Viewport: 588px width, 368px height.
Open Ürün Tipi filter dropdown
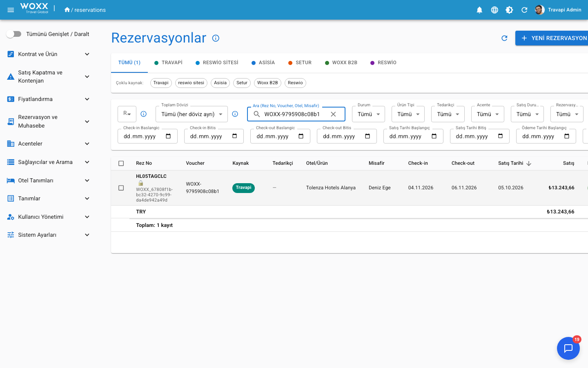(x=408, y=114)
